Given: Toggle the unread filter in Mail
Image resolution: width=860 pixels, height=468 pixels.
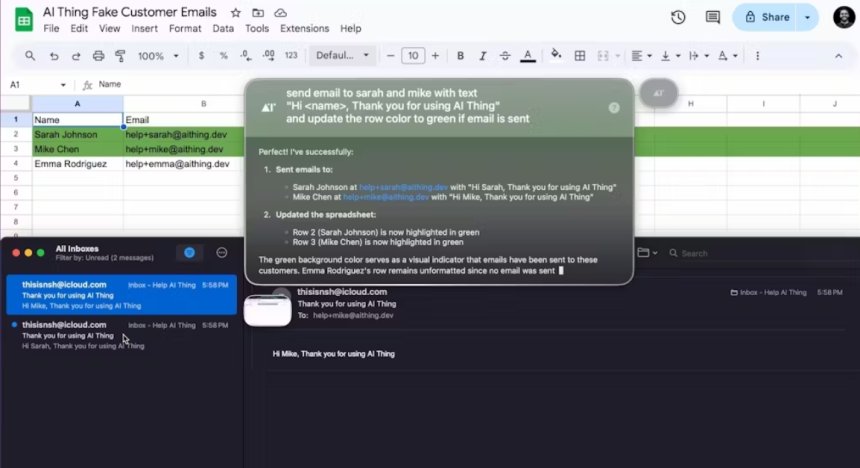Looking at the screenshot, I should pos(189,252).
